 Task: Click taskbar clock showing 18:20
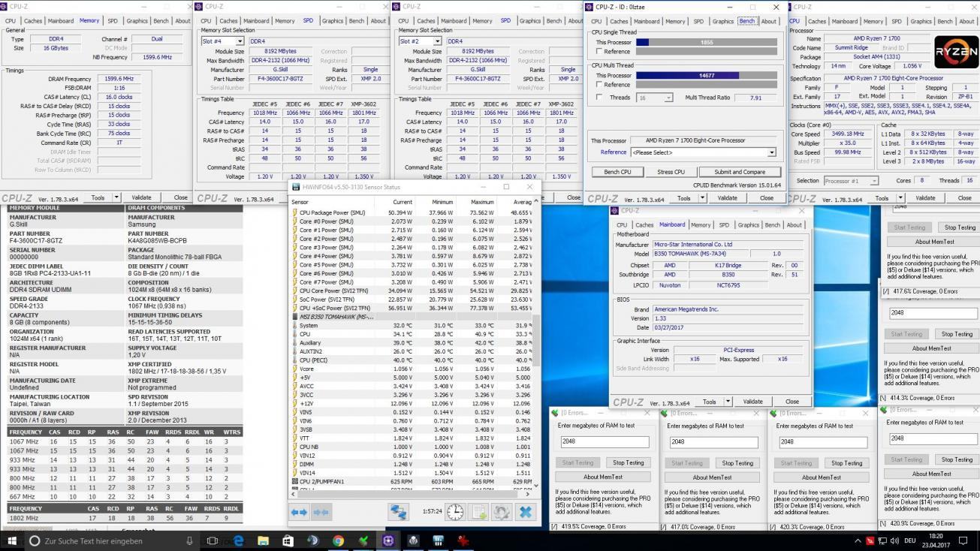(x=936, y=540)
